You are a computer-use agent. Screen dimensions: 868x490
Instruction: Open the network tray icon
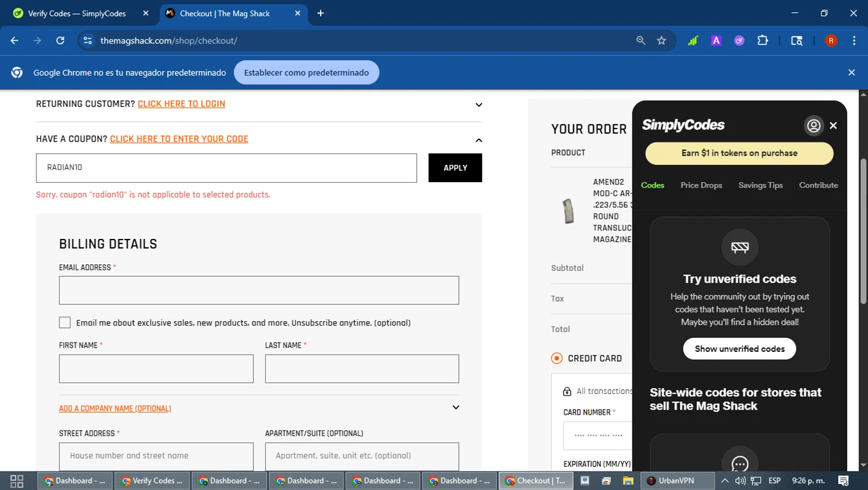point(756,481)
